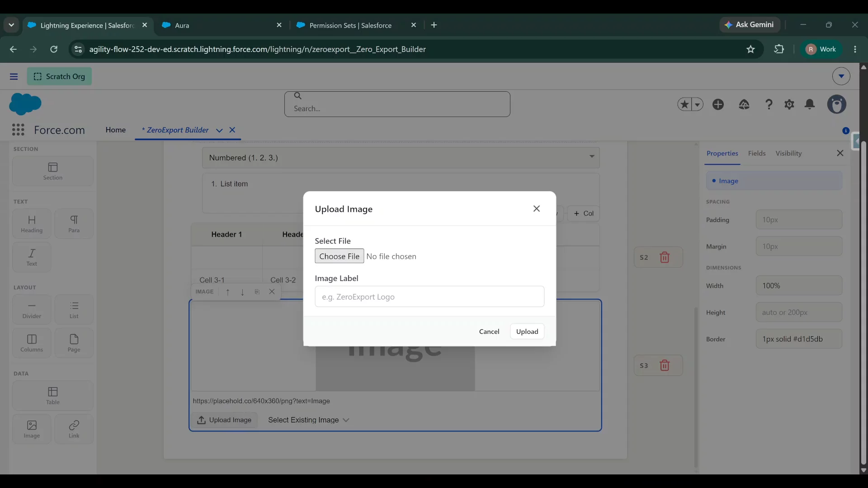Expand the Scratch Org banner dropdown
The image size is (868, 488).
click(x=841, y=76)
